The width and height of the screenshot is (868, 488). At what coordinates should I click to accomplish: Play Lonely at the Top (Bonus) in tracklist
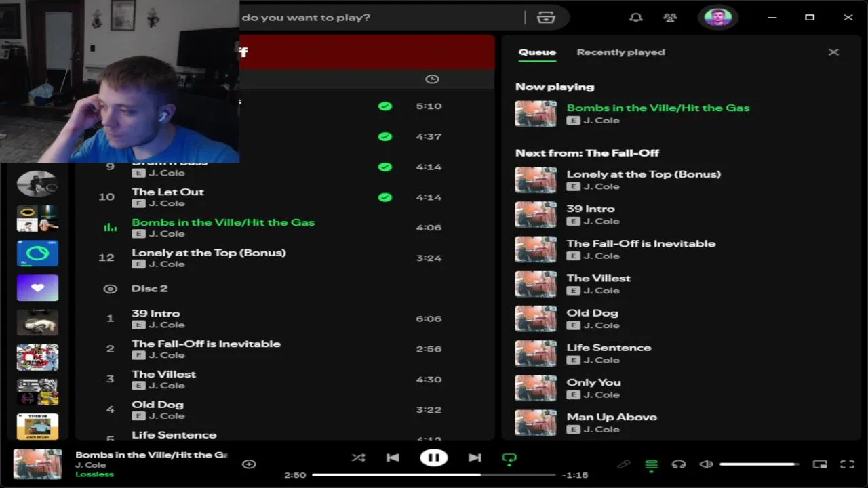(209, 253)
